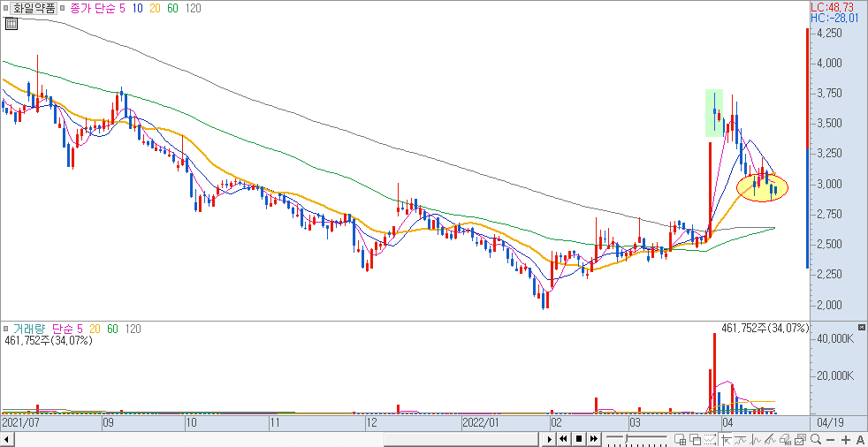Image resolution: width=868 pixels, height=447 pixels.
Task: Close the volume panel with X button
Action: tap(861, 328)
